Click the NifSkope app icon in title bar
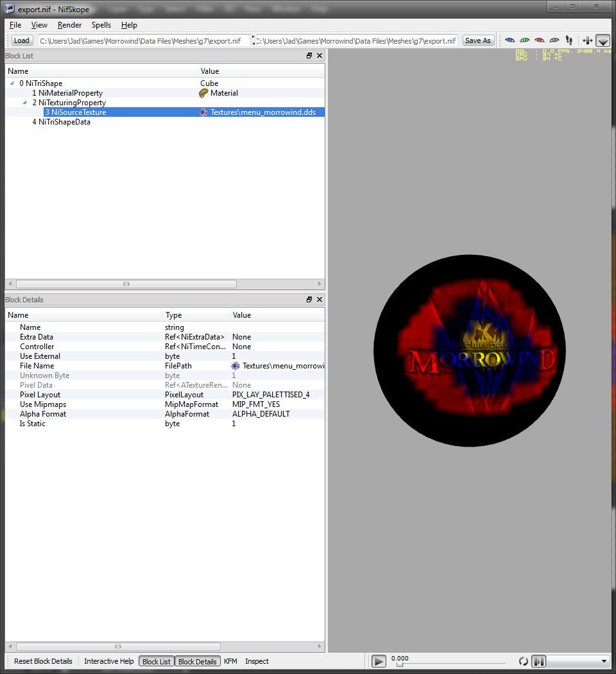Image resolution: width=616 pixels, height=674 pixels. 9,8
